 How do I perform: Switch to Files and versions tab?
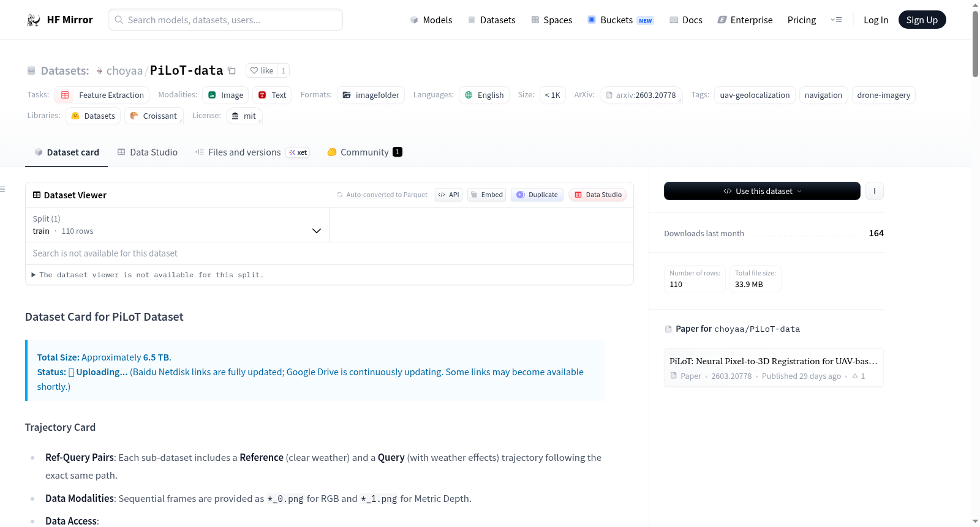point(252,152)
